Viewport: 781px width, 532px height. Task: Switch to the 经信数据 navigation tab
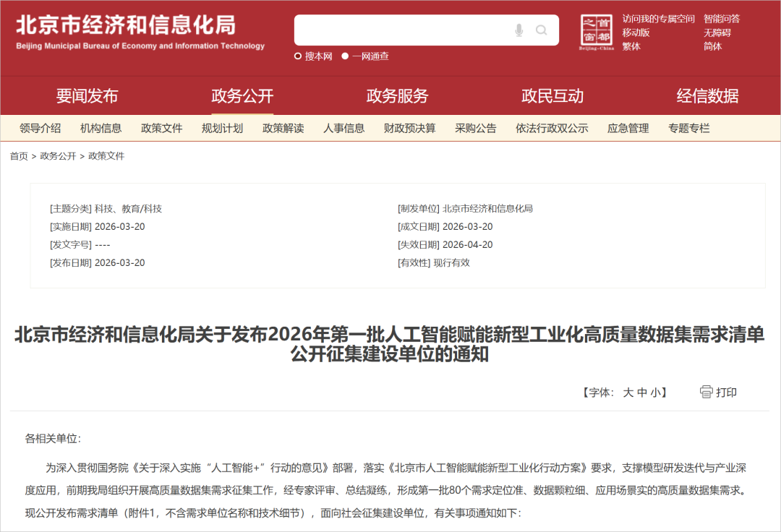(707, 96)
